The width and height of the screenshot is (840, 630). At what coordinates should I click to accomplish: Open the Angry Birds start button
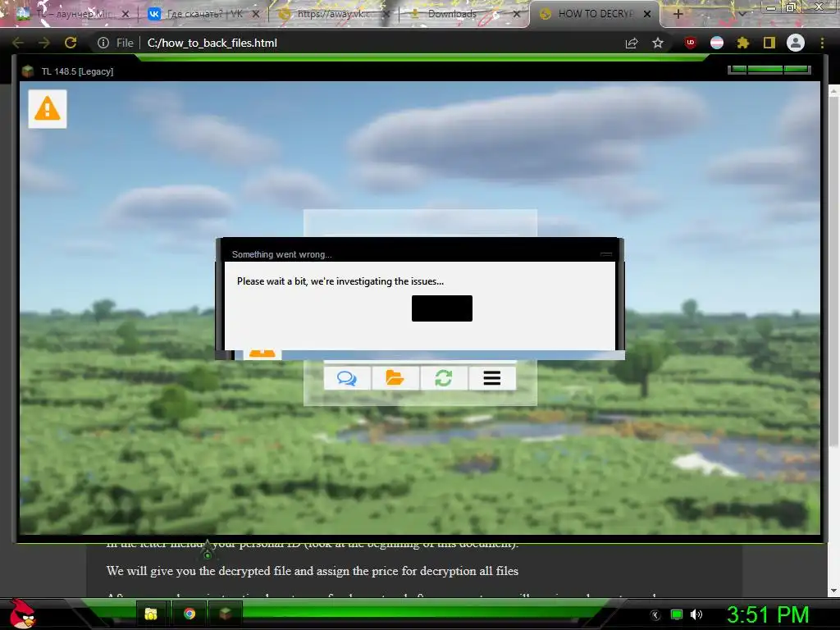(x=21, y=614)
